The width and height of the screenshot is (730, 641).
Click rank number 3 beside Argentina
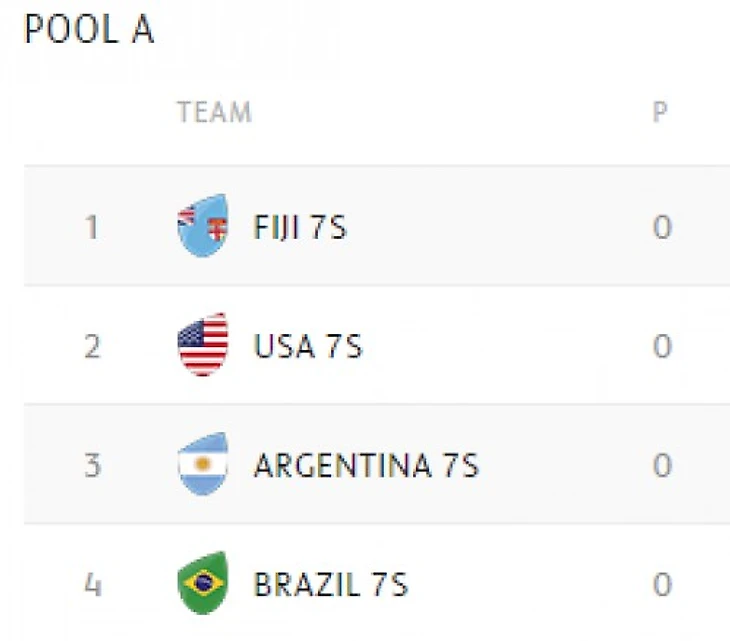point(92,466)
